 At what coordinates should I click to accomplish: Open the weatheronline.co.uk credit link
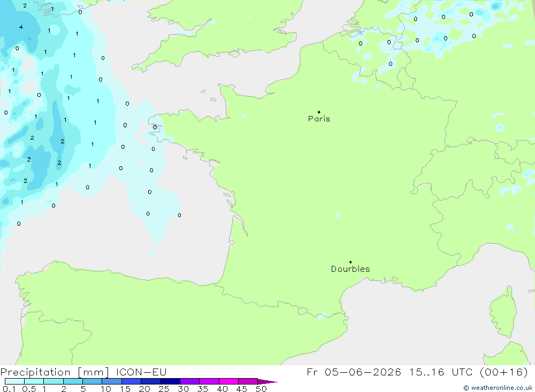tap(498, 388)
